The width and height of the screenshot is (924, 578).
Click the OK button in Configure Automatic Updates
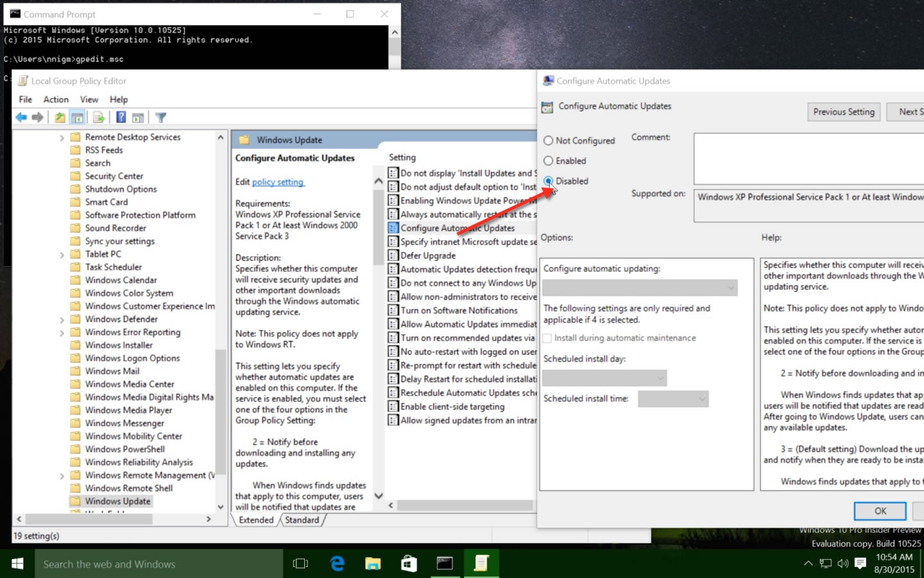pyautogui.click(x=879, y=511)
